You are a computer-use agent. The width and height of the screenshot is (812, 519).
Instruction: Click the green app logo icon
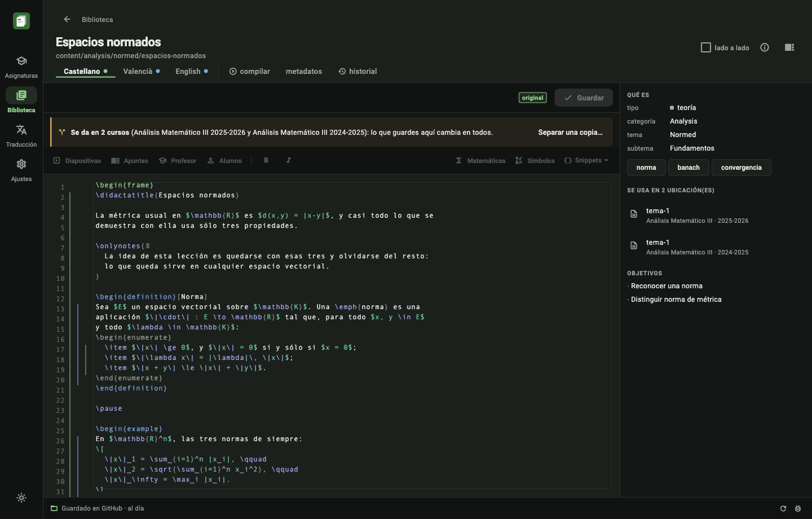pyautogui.click(x=21, y=21)
